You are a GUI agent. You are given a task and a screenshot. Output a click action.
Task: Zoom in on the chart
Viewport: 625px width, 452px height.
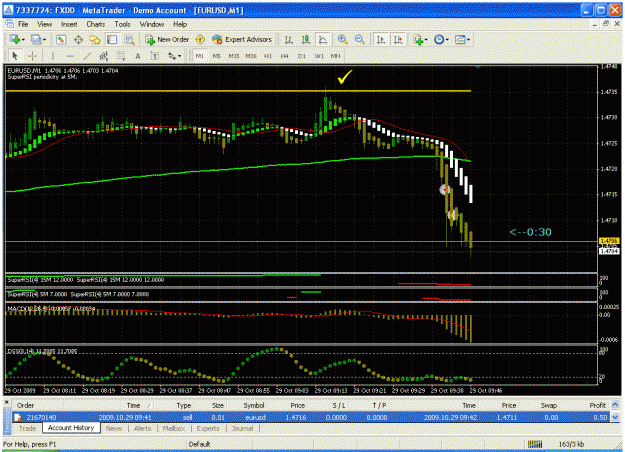click(x=342, y=39)
